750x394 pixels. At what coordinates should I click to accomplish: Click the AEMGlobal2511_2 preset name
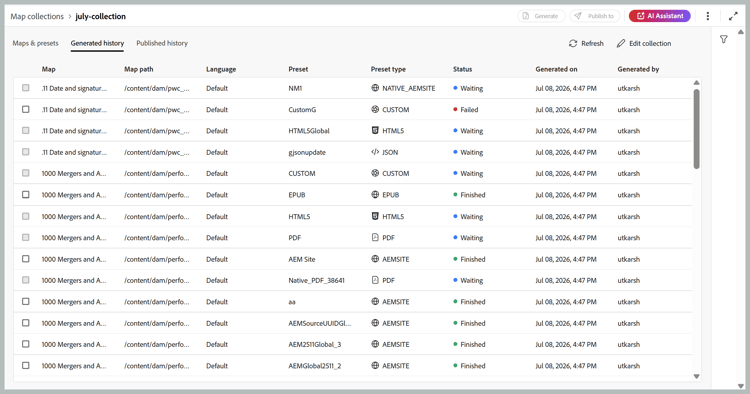point(315,366)
